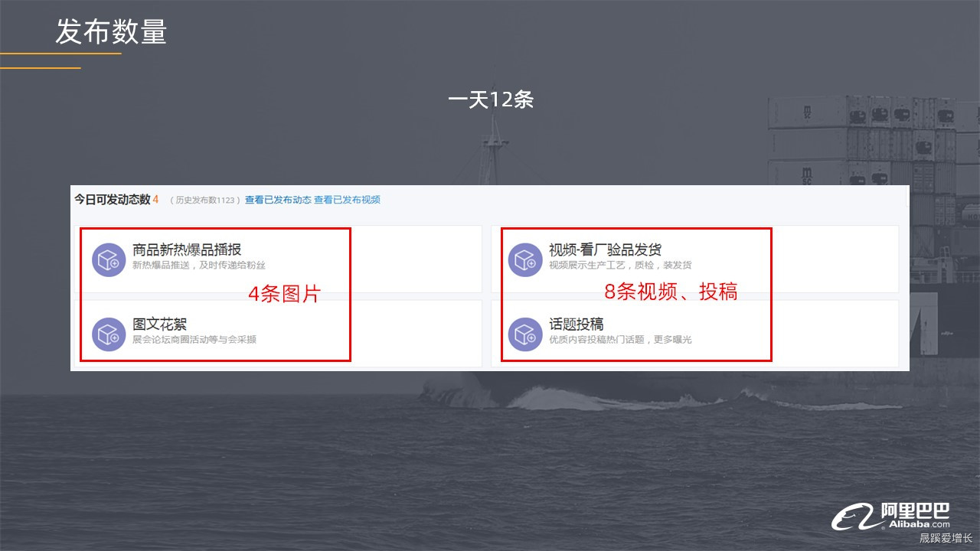The height and width of the screenshot is (551, 980).
Task: Click the box icon beside 视频-看厂验品发货
Action: 525,260
